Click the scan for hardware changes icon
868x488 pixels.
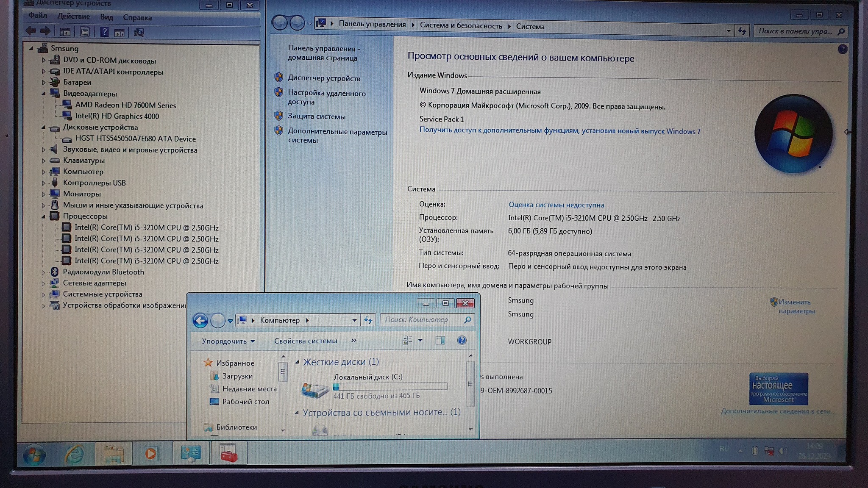point(139,33)
